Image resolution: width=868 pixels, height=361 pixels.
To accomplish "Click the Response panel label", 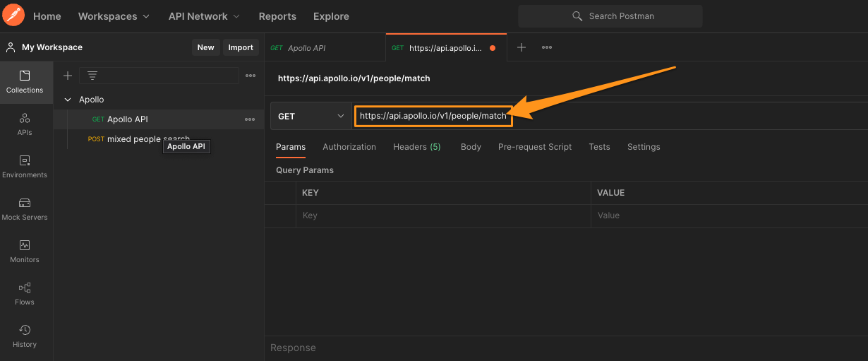I will pyautogui.click(x=293, y=348).
